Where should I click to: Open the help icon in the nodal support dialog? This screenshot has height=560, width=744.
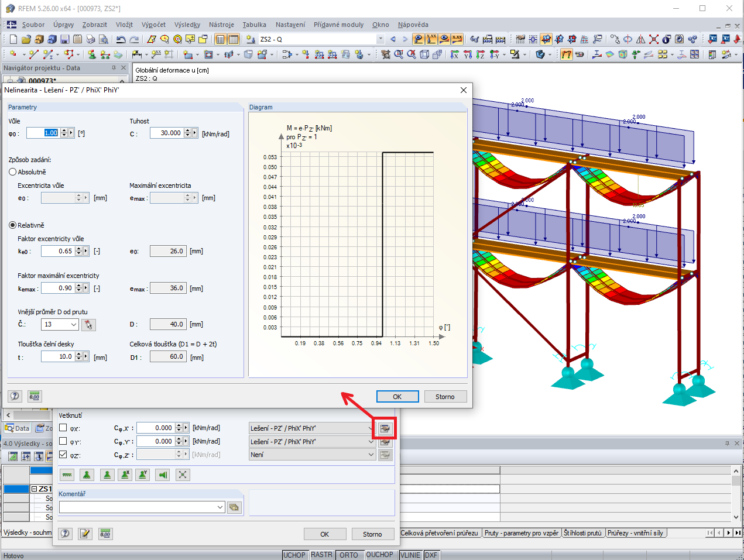click(65, 534)
